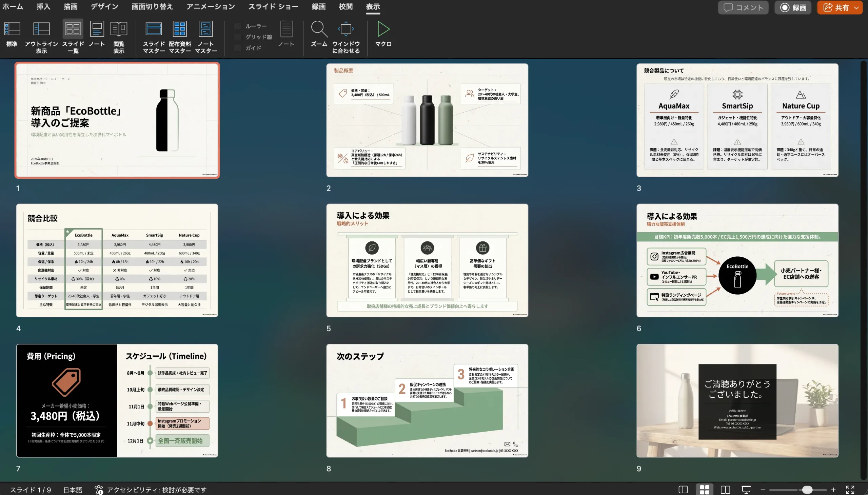Viewport: 868px width, 495px height.
Task: Click the fit slide to window icon
Action: [x=850, y=490]
